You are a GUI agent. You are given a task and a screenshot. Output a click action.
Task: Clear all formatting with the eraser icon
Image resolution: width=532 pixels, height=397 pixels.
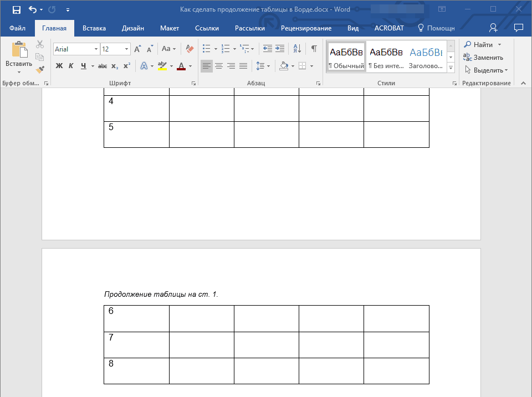point(190,49)
